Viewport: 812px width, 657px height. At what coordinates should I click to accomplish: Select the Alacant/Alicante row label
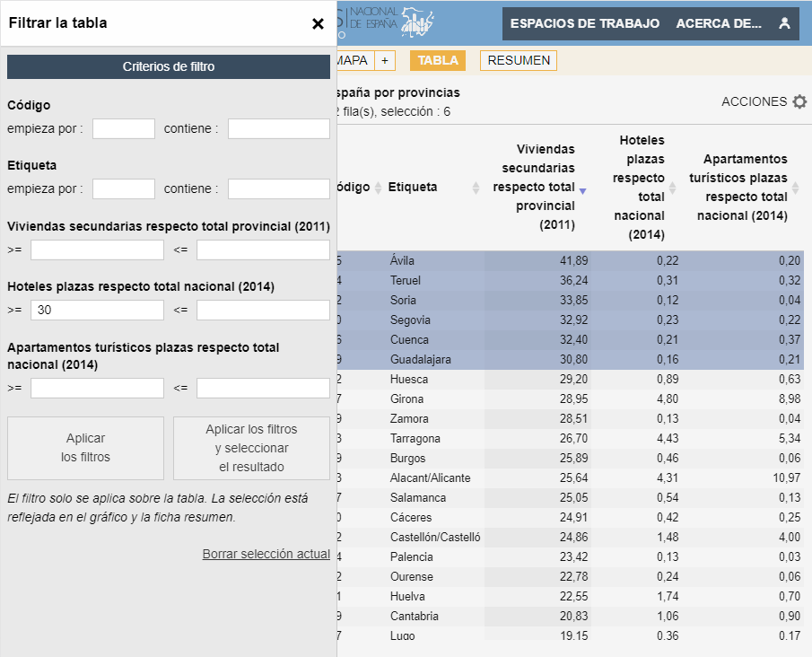[431, 477]
